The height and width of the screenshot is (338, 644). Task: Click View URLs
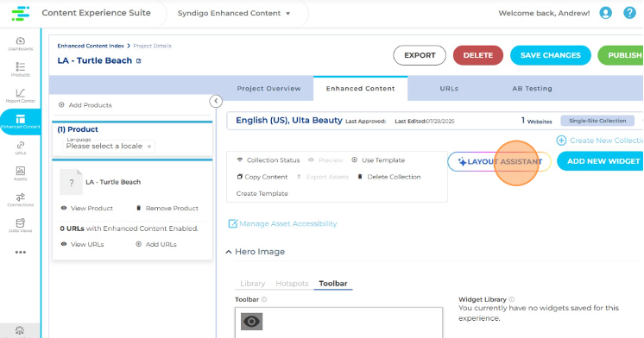82,245
